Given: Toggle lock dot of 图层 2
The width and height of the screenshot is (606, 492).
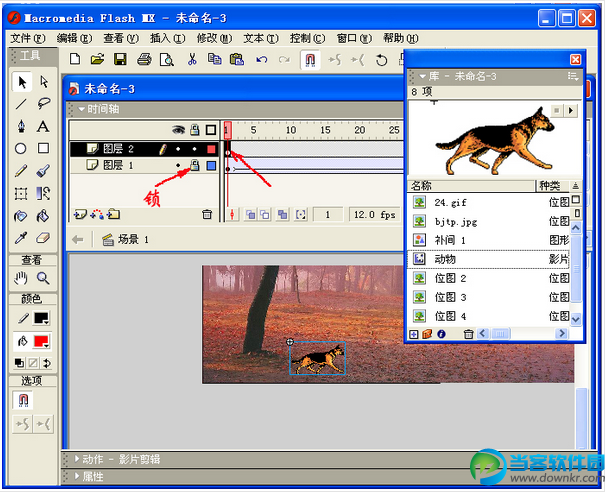Looking at the screenshot, I should 194,149.
